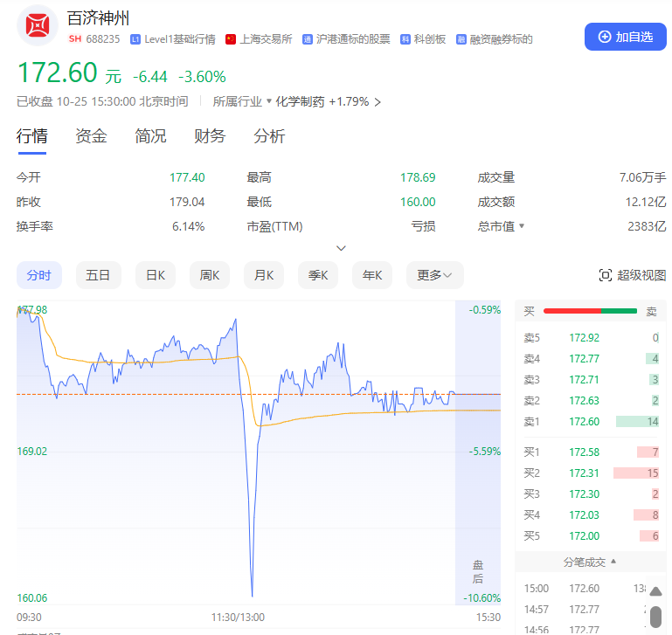Click the 科创板 badge icon

click(x=405, y=39)
